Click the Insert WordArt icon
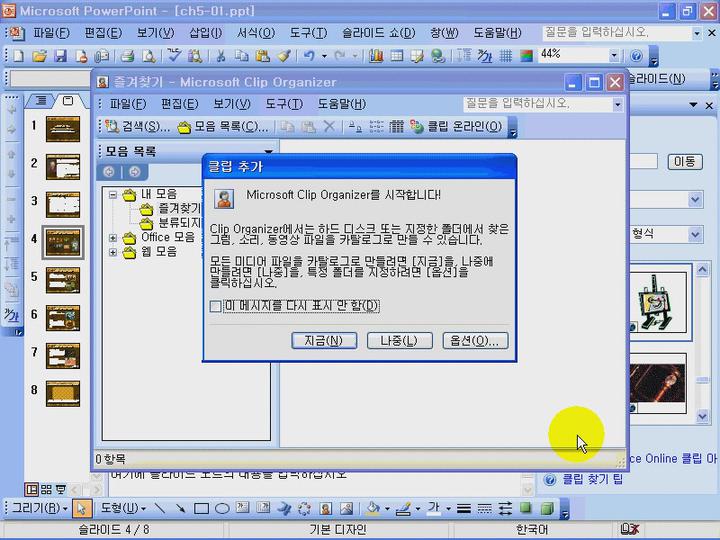720x540 pixels. (285, 508)
